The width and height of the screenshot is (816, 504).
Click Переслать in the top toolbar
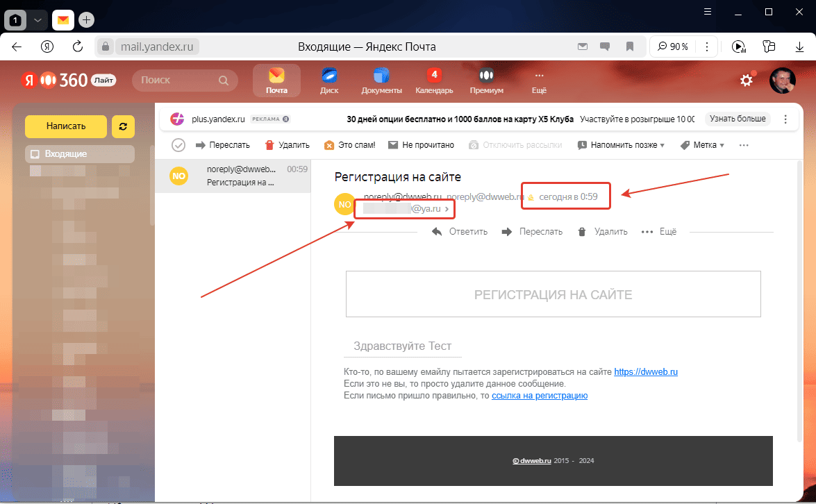click(x=223, y=145)
